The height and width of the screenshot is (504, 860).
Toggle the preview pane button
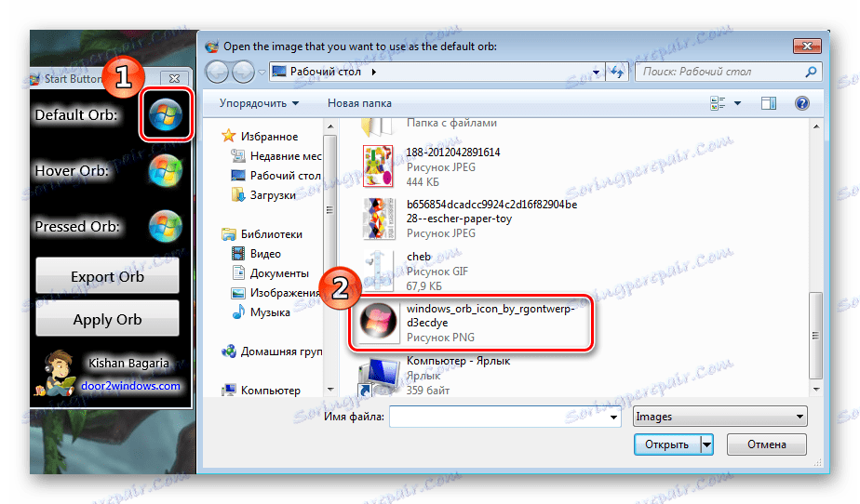pos(769,103)
